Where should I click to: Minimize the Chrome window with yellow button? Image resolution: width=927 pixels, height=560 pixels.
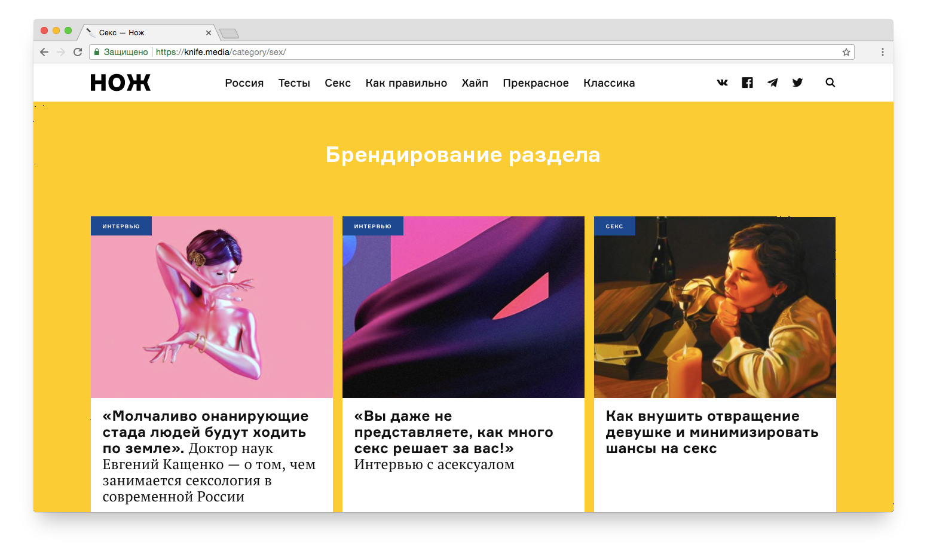(x=56, y=30)
